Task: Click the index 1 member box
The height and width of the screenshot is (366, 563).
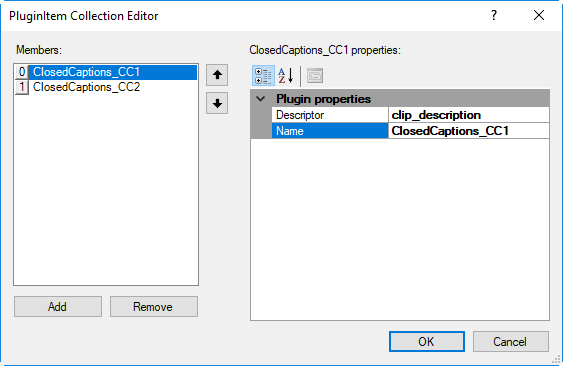Action: 22,87
